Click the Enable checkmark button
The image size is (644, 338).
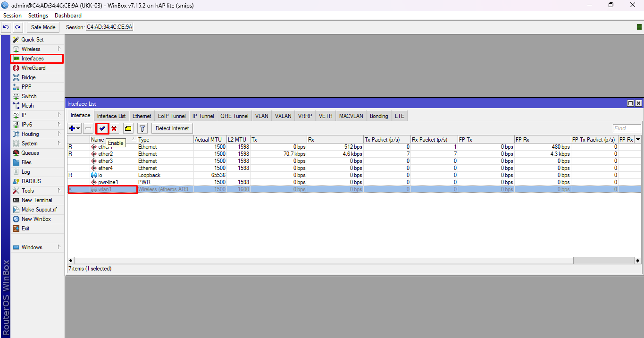[102, 128]
